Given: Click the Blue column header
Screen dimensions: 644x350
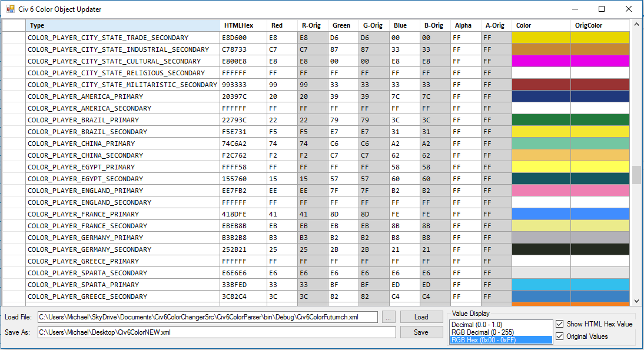Looking at the screenshot, I should click(404, 25).
